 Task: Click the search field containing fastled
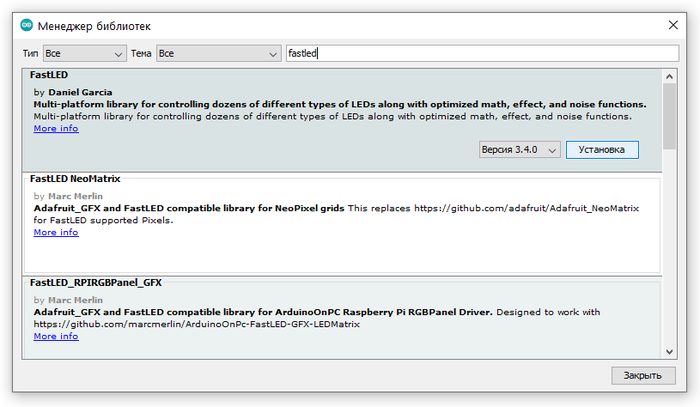click(480, 53)
